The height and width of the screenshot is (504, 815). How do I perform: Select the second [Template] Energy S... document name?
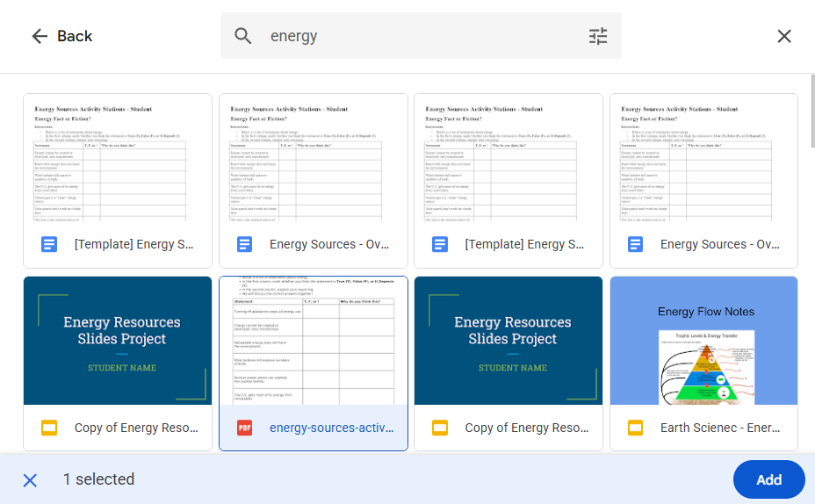coord(524,245)
